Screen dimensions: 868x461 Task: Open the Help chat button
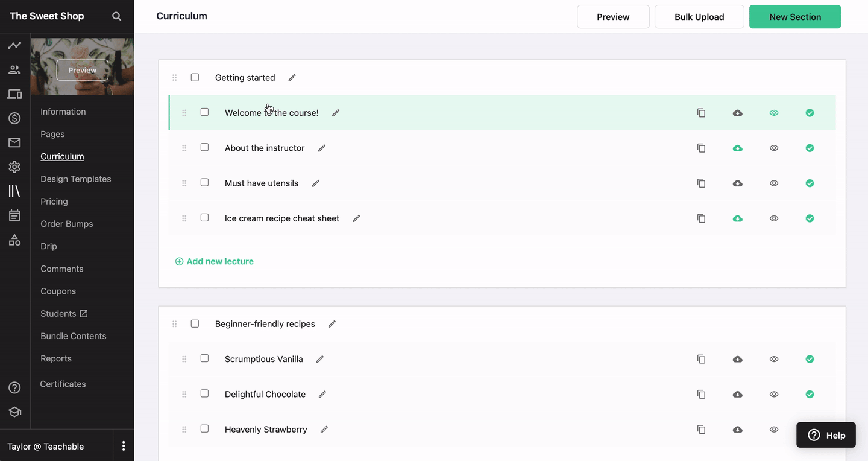tap(826, 435)
